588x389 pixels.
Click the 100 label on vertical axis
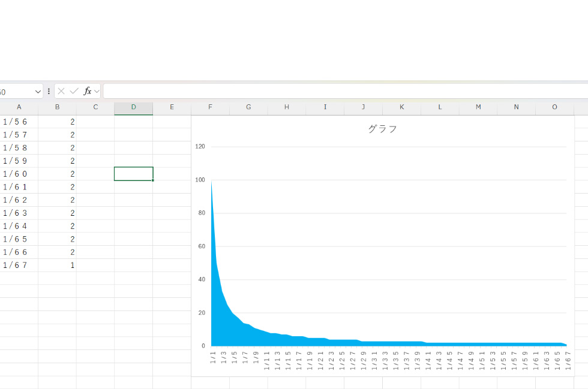(200, 180)
